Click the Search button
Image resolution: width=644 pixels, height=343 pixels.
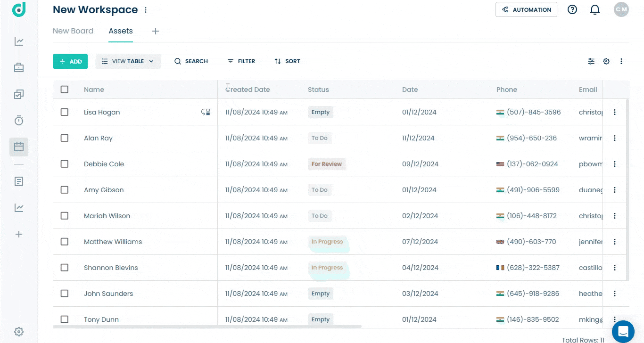pyautogui.click(x=191, y=61)
